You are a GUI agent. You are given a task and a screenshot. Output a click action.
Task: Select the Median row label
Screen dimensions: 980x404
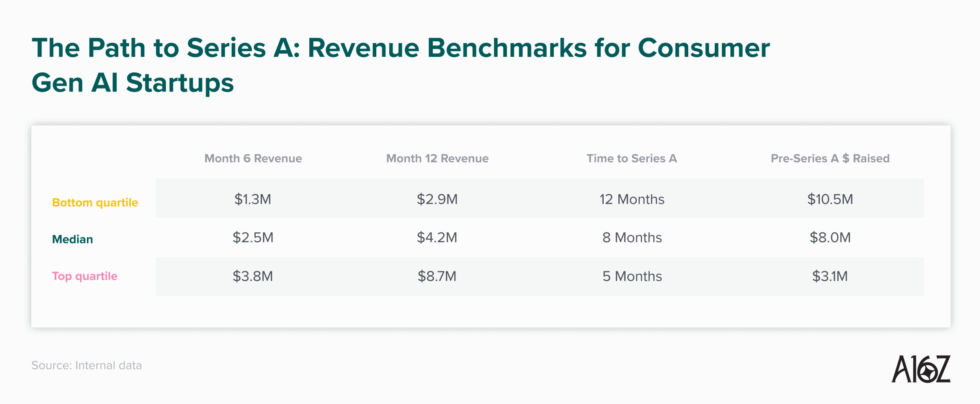pos(72,239)
